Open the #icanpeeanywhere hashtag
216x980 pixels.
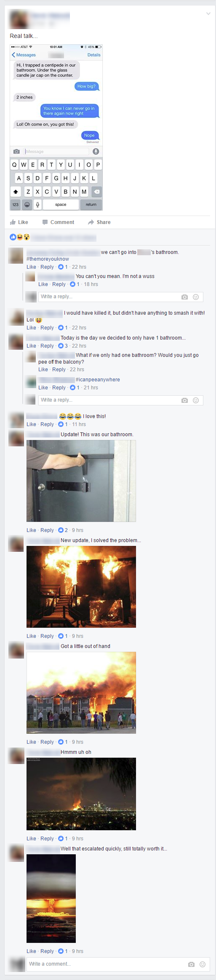(98, 380)
